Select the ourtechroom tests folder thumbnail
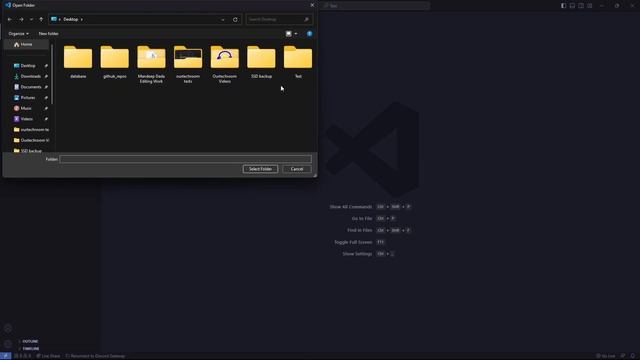Screen dimensions: 640x360 click(x=188, y=57)
